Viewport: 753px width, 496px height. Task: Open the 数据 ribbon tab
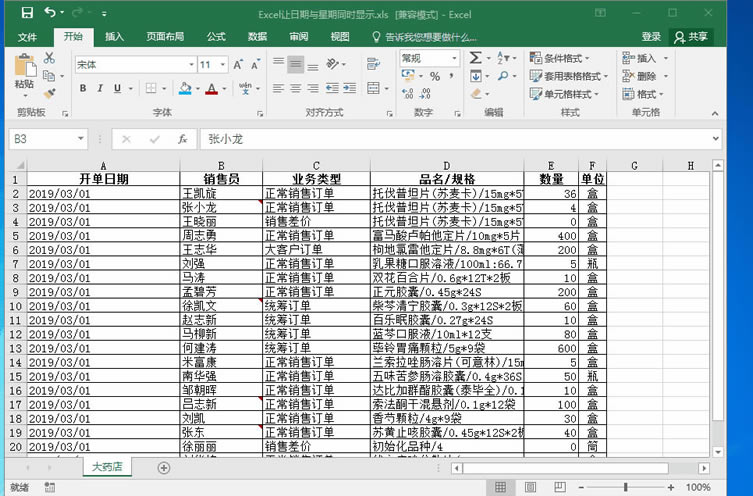pyautogui.click(x=257, y=36)
